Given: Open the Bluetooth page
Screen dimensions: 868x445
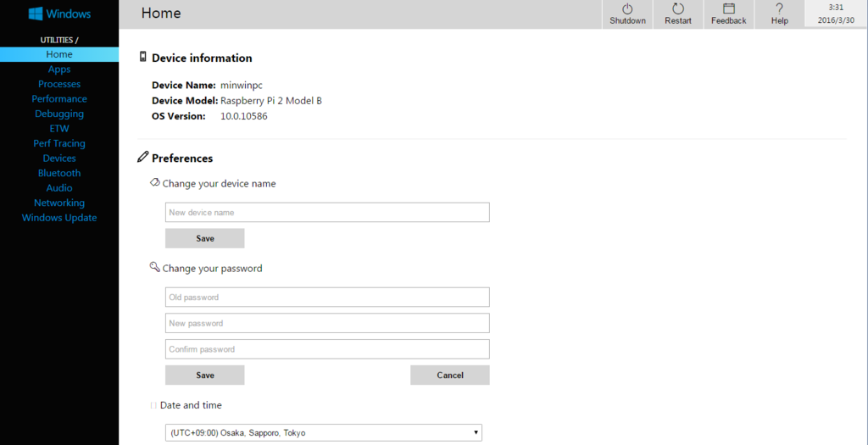Looking at the screenshot, I should (x=59, y=173).
